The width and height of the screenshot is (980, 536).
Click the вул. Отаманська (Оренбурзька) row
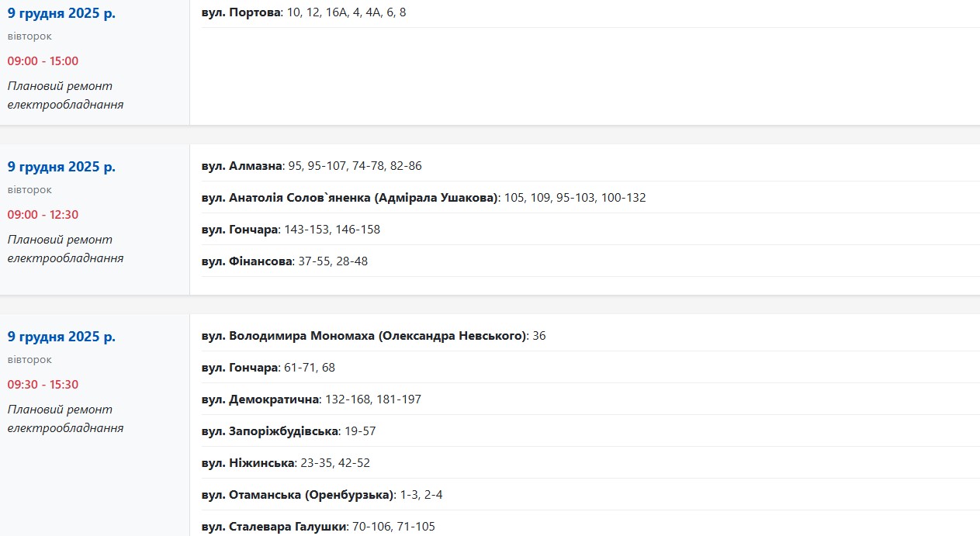coord(321,495)
